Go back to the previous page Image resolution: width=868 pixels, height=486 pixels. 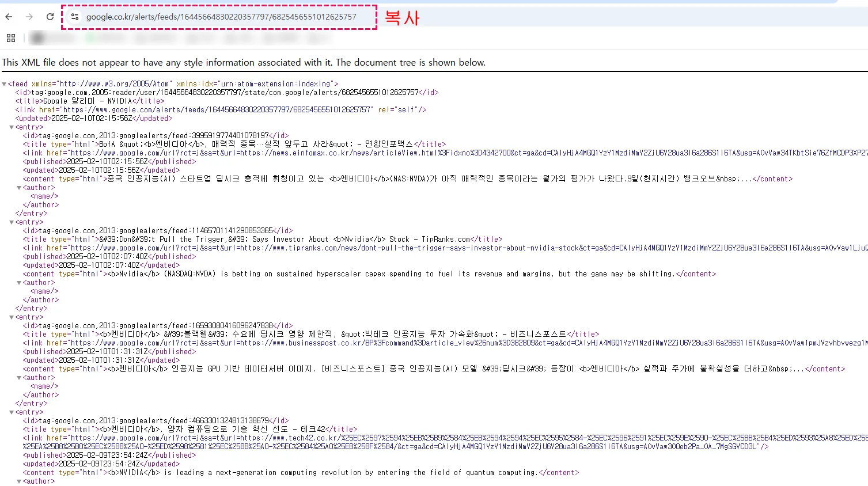pyautogui.click(x=9, y=17)
